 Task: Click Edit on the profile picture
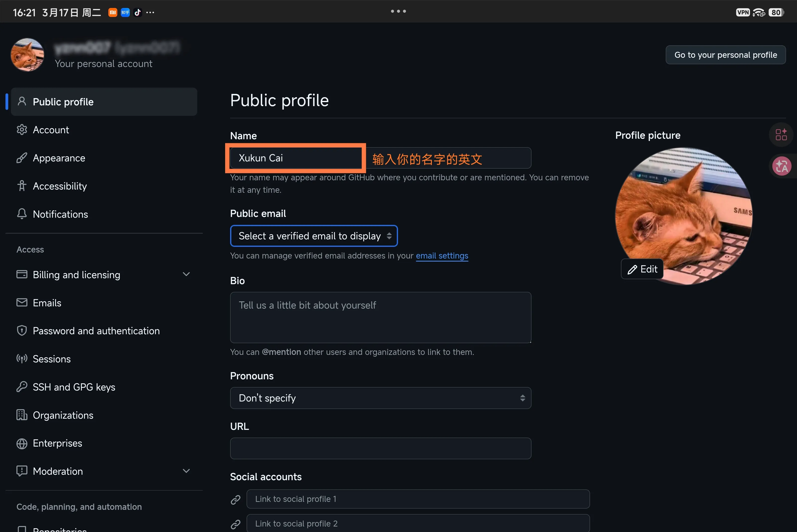point(642,269)
